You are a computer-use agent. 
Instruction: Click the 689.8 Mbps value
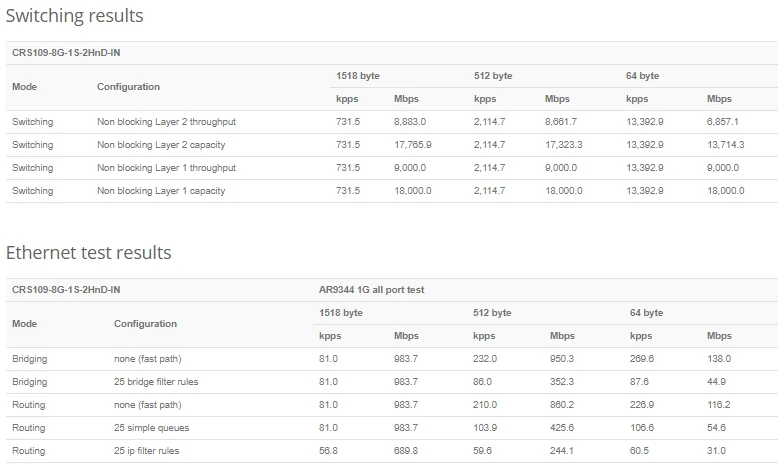pos(407,451)
